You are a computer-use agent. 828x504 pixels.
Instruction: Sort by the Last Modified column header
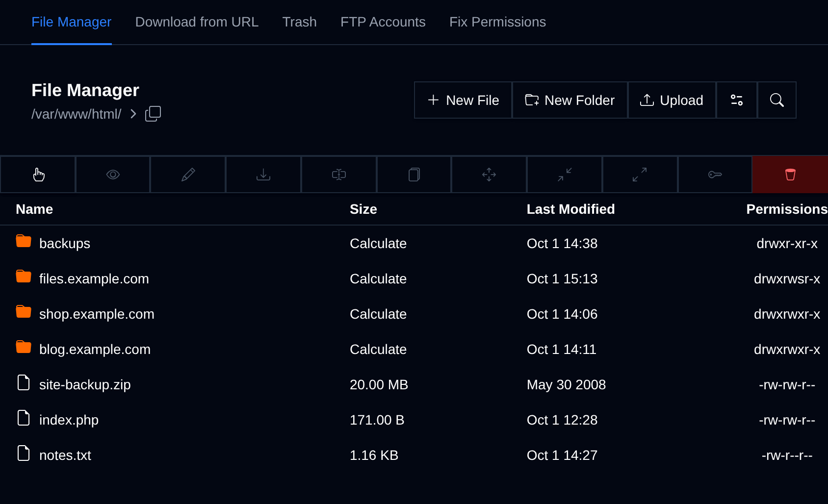[x=571, y=209]
